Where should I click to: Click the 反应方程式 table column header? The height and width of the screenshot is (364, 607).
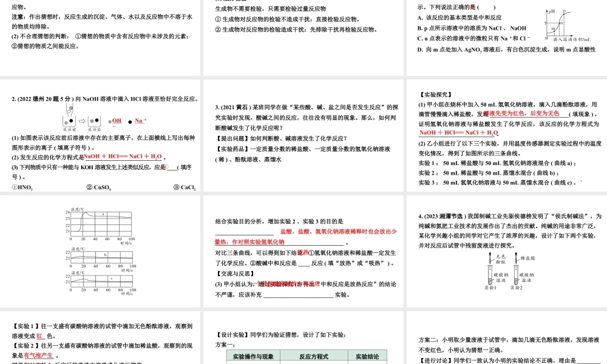[x=314, y=355]
